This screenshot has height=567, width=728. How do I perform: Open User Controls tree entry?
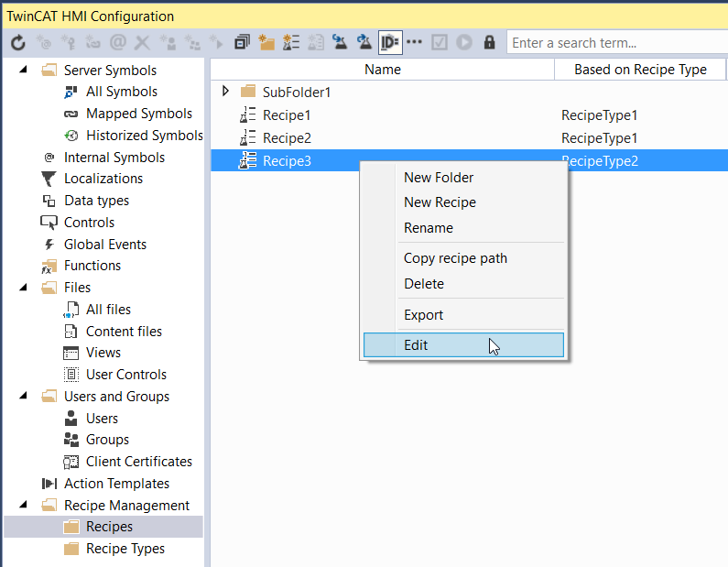[125, 375]
